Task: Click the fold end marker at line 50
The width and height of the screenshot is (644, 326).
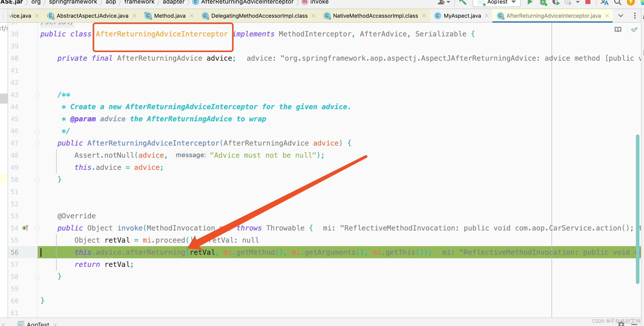Action: [x=37, y=180]
